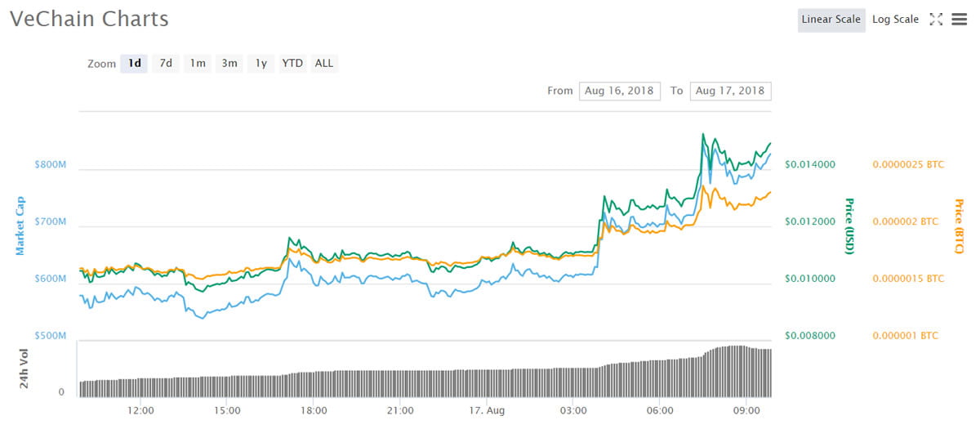Screen dimensions: 980x429
Task: Edit the To date Aug 17, 2018
Action: click(x=730, y=91)
